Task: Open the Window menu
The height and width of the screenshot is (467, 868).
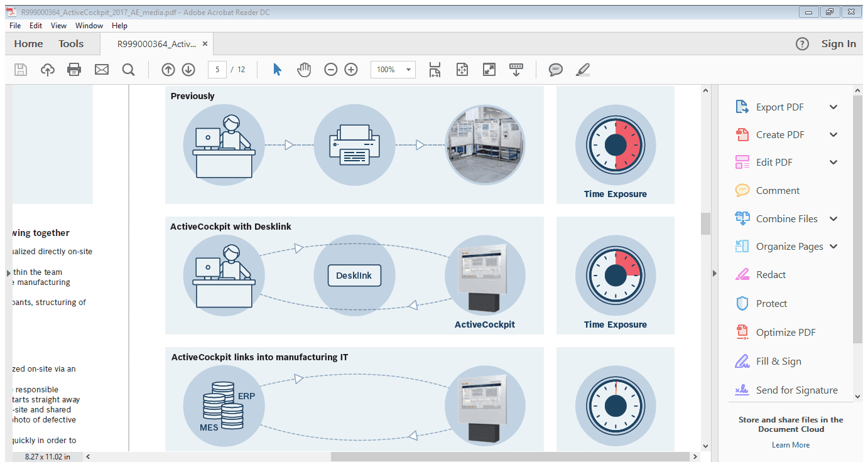Action: tap(89, 26)
